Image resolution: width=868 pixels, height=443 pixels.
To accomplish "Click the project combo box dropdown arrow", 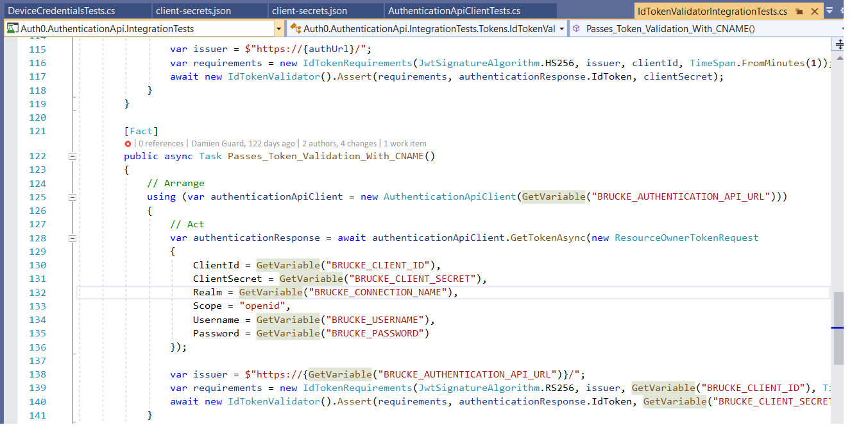I will coord(278,29).
